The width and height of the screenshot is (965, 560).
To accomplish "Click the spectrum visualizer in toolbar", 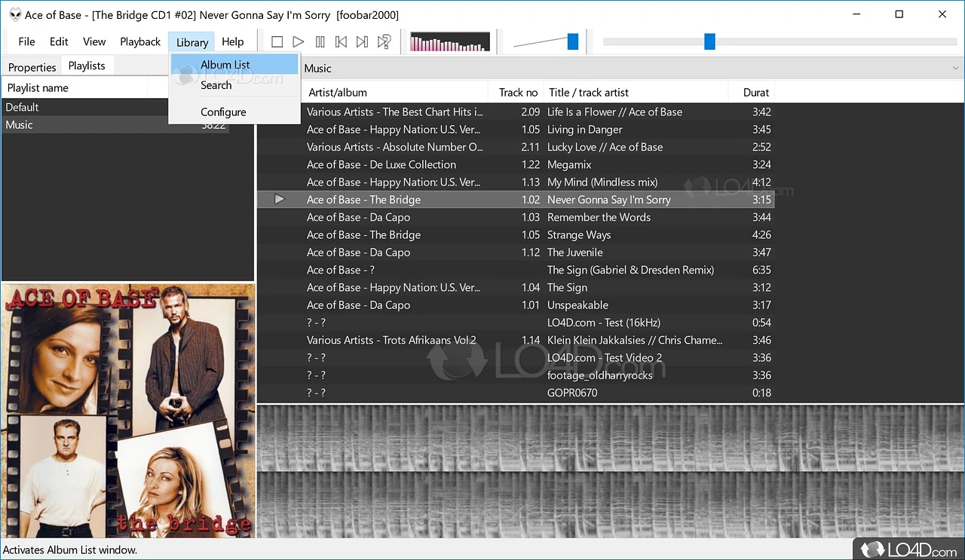I will pyautogui.click(x=449, y=42).
